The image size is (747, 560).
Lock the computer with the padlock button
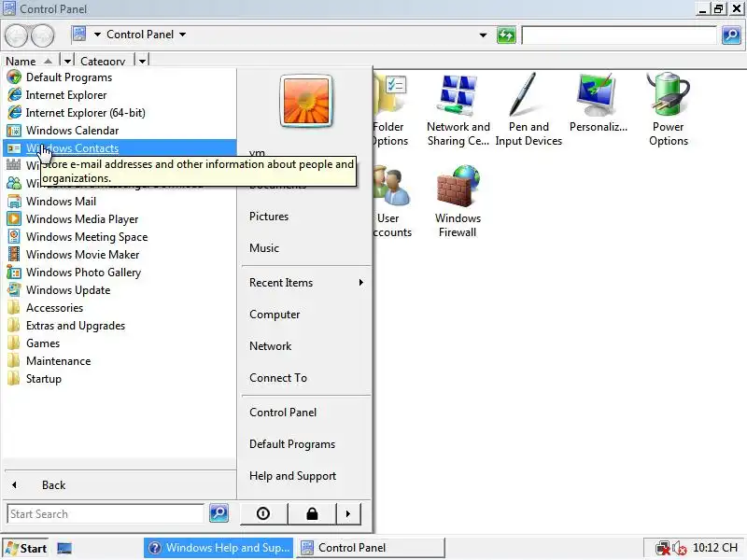point(312,513)
